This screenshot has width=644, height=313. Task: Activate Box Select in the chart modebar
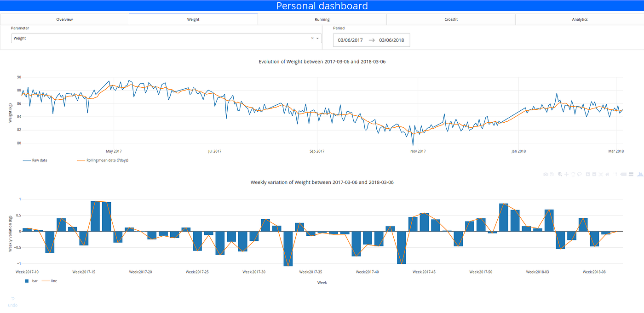pos(573,174)
